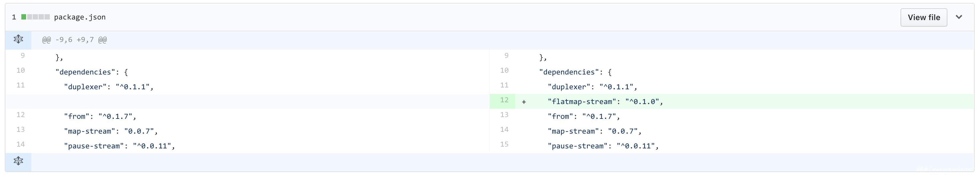Click the gray diffstat squares beside package.json
Screen dimensions: 980x175
(39, 17)
